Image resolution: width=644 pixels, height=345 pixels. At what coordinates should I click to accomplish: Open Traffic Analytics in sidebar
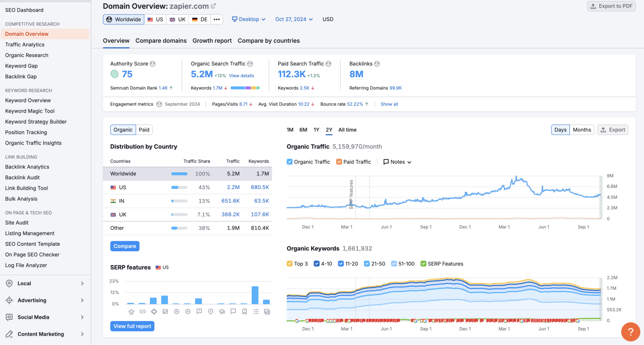click(25, 45)
